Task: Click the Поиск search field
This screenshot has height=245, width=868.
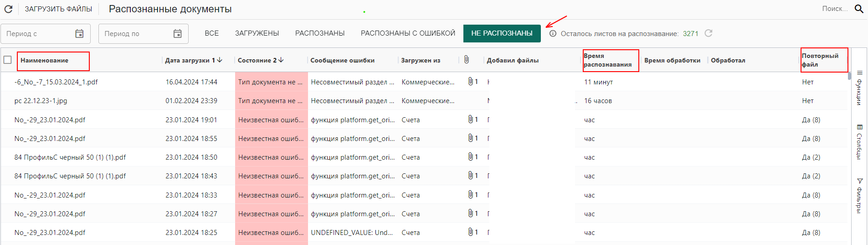Action: tap(835, 9)
